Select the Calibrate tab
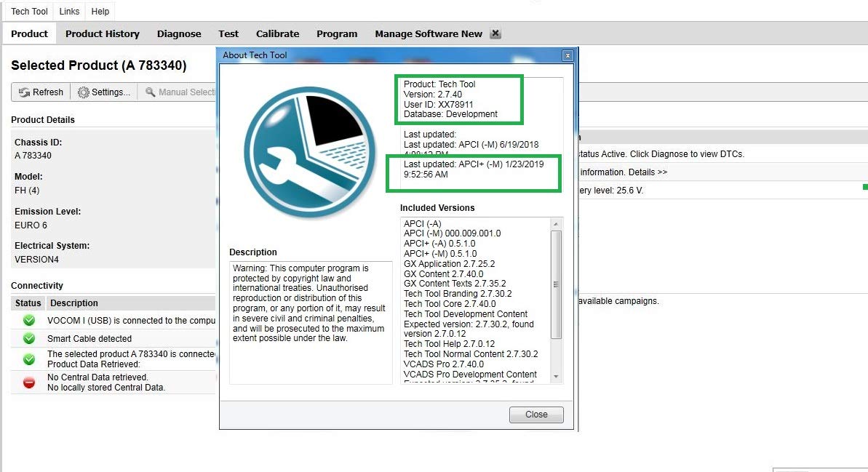The image size is (868, 472). point(277,33)
